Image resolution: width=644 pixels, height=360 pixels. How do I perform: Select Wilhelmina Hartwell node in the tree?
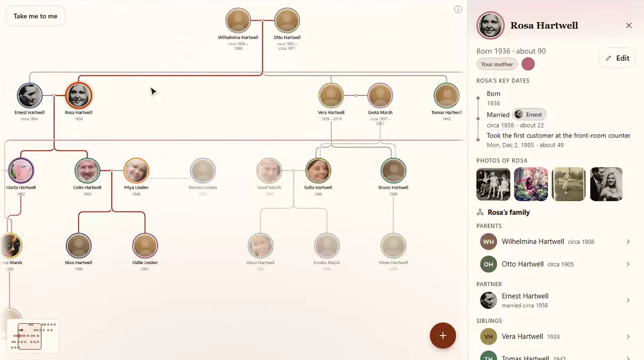pyautogui.click(x=238, y=21)
